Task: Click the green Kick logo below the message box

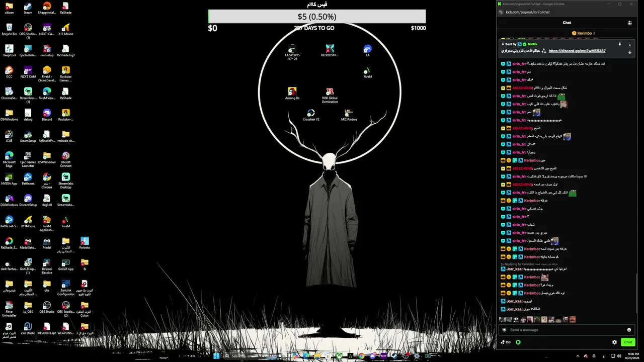Action: [x=518, y=342]
